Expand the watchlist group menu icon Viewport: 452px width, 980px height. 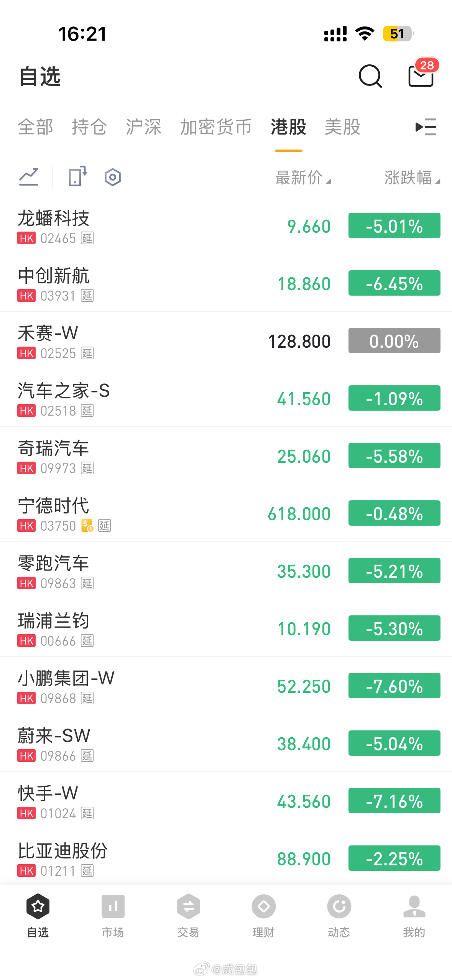click(426, 127)
